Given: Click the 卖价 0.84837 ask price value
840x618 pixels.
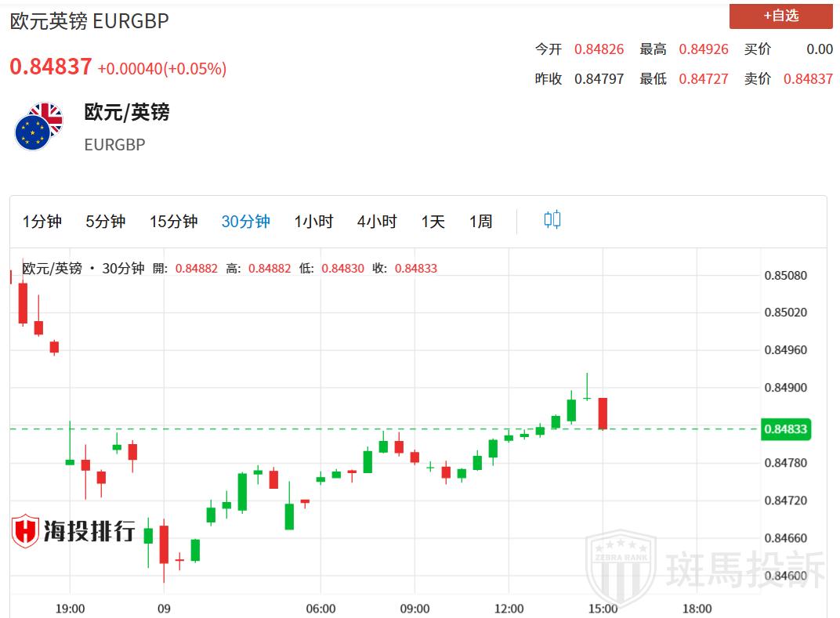Looking at the screenshot, I should pos(808,79).
